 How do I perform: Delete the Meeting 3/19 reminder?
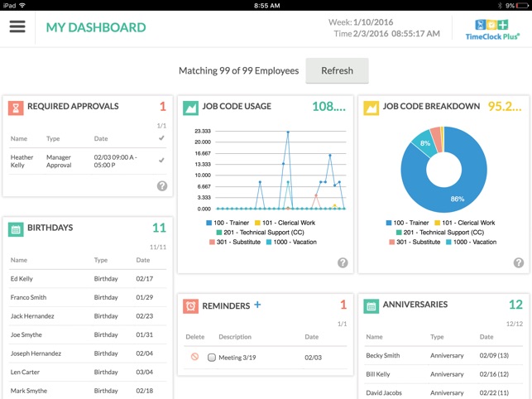pyautogui.click(x=194, y=357)
